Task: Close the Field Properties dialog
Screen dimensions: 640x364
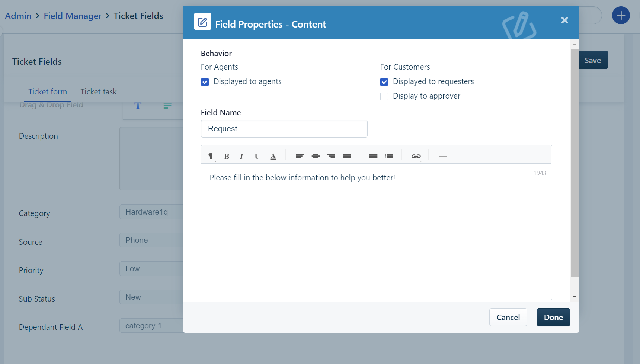Action: pos(564,20)
